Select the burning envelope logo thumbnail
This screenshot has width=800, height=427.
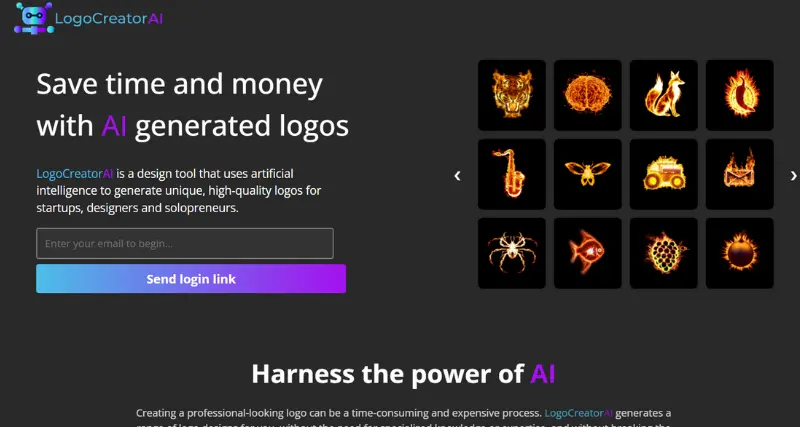(x=740, y=174)
